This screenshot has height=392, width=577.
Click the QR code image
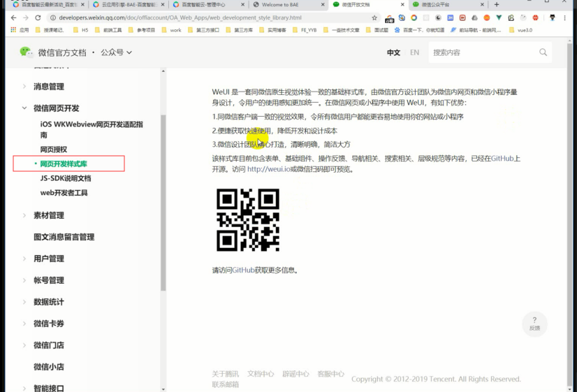click(x=248, y=220)
